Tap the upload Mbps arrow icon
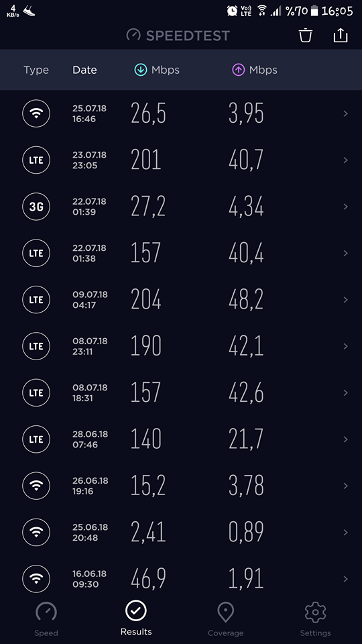This screenshot has width=362, height=644. click(x=239, y=70)
